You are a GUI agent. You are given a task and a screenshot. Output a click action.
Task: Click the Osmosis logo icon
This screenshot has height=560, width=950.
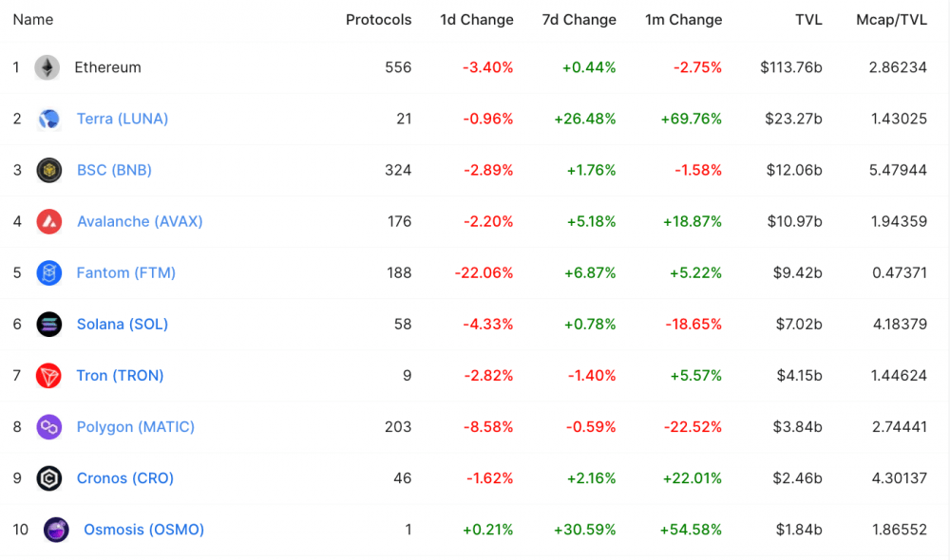tap(56, 530)
